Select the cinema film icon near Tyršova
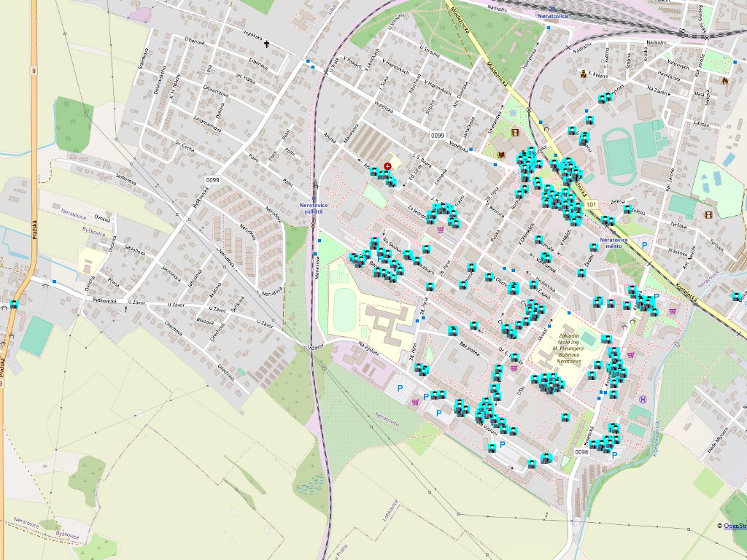747x560 pixels. pos(708,215)
